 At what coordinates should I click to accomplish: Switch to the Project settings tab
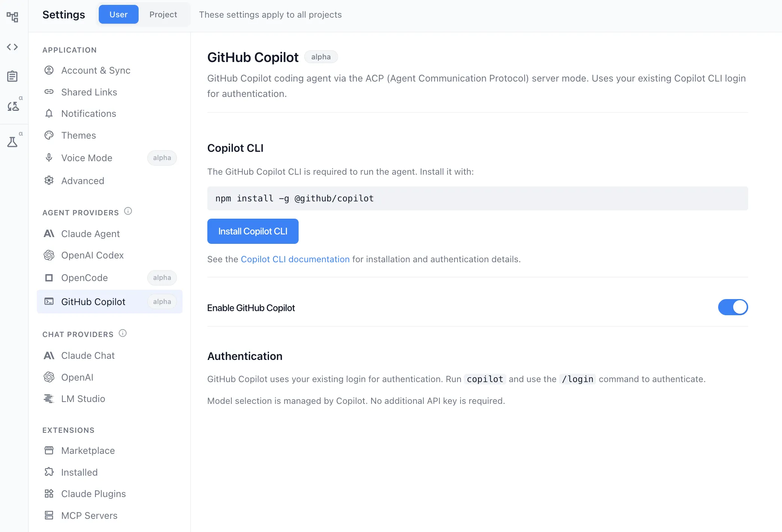click(x=163, y=15)
